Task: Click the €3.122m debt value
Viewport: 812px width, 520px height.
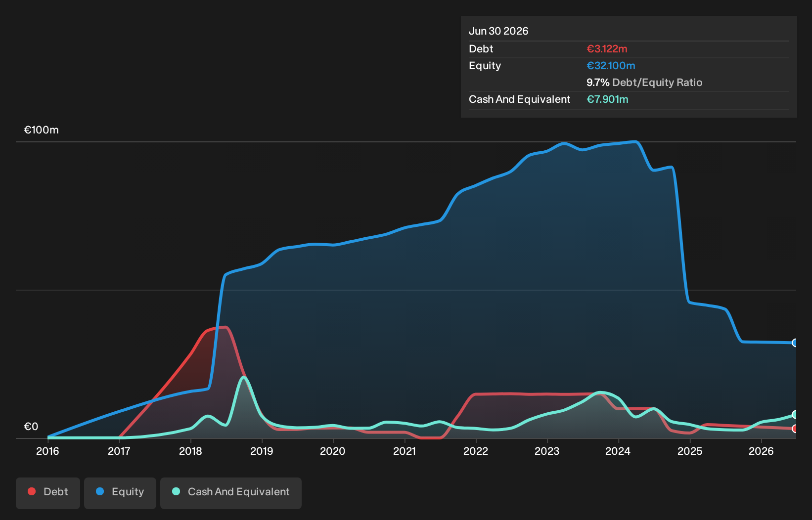Action: point(607,49)
